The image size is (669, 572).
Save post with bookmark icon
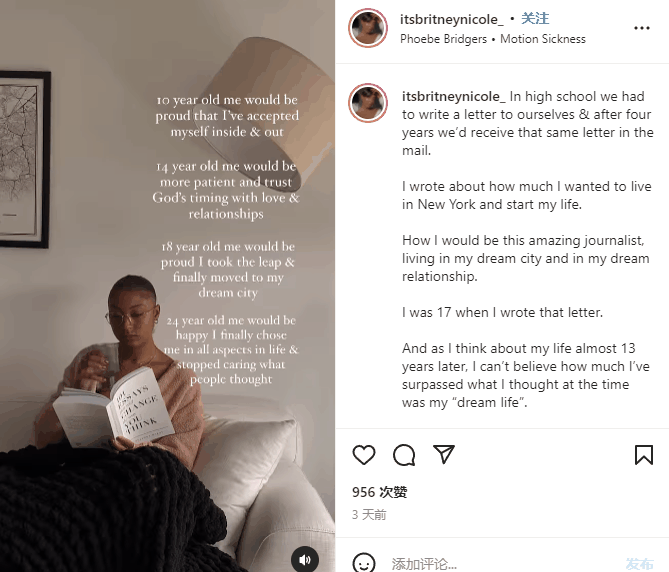(644, 455)
